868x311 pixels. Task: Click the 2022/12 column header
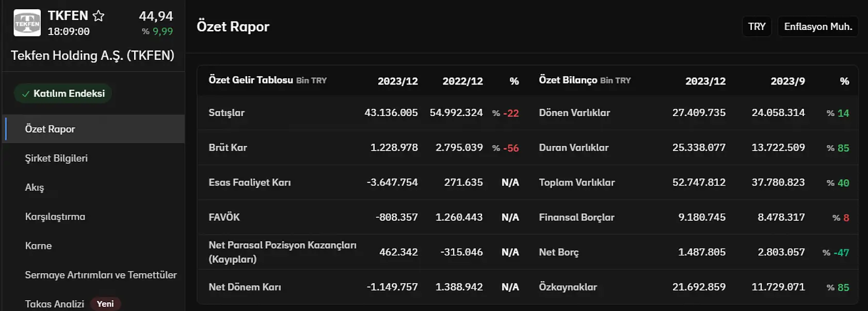click(462, 81)
